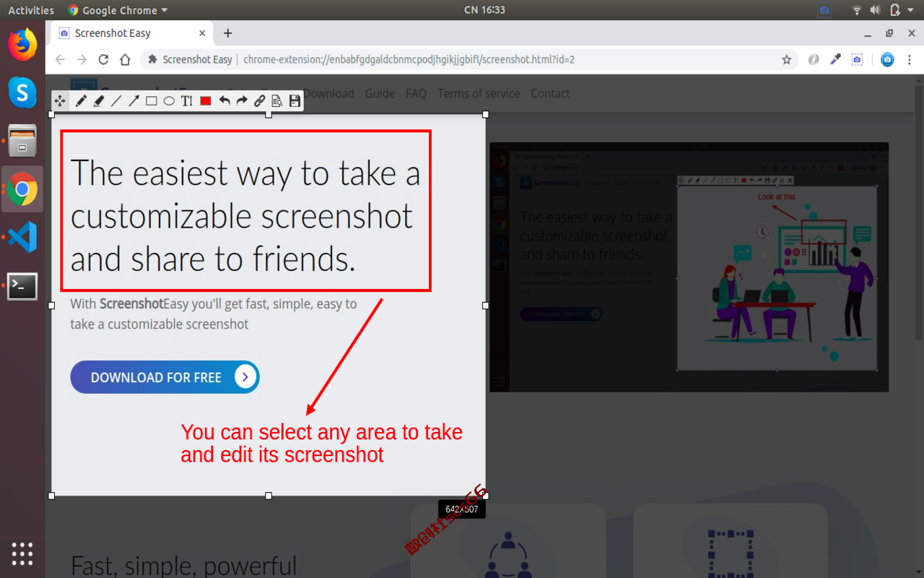Save the screenshot with the floppy disk icon
This screenshot has height=578, width=924.
point(295,101)
